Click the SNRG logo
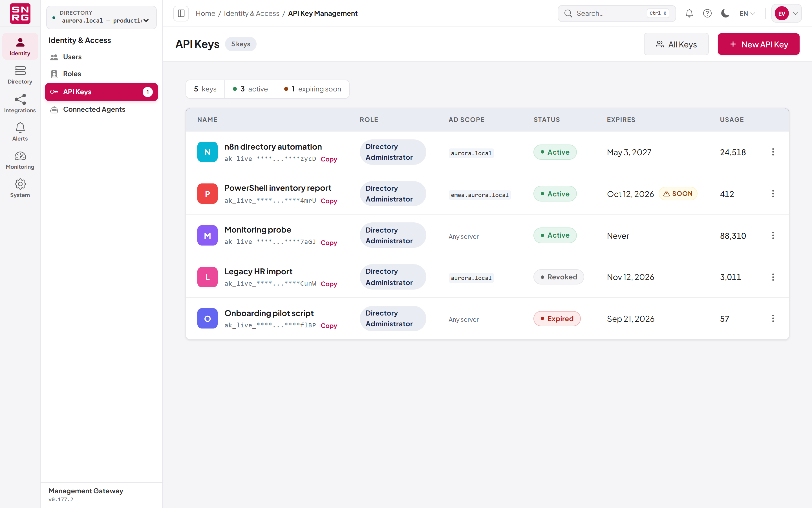This screenshot has width=812, height=508. coord(20,14)
